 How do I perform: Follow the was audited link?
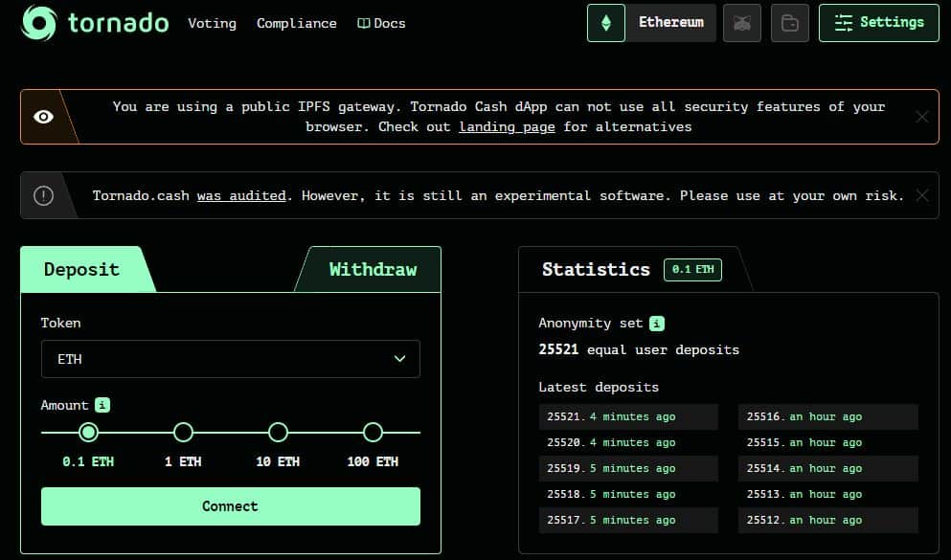point(241,195)
